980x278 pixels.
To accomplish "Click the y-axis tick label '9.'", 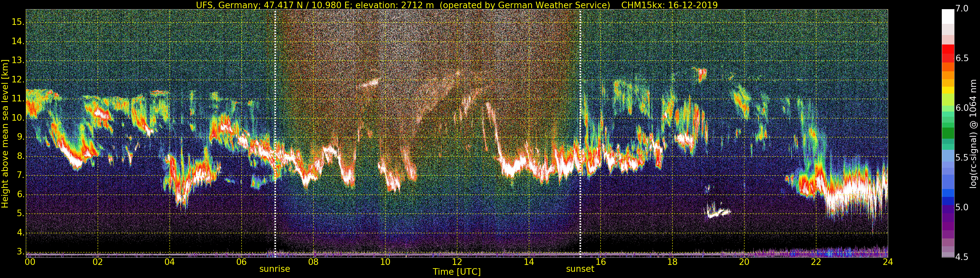I will click(x=20, y=137).
